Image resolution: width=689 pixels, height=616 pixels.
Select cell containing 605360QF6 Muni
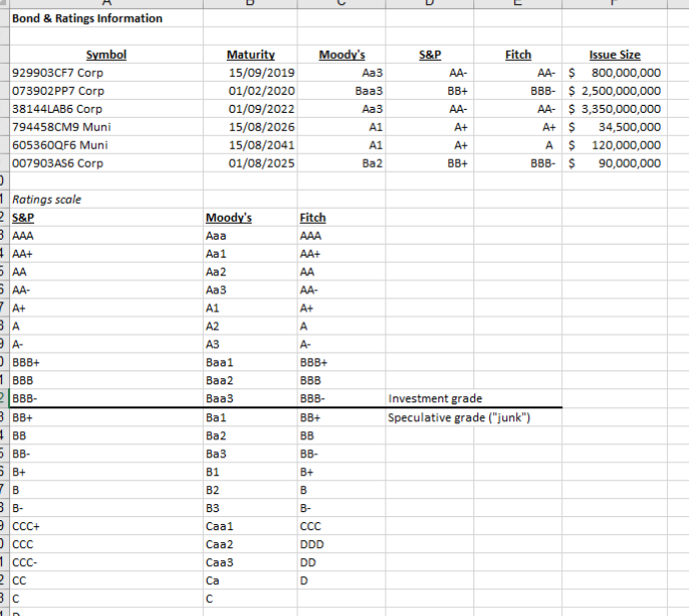coord(106,145)
